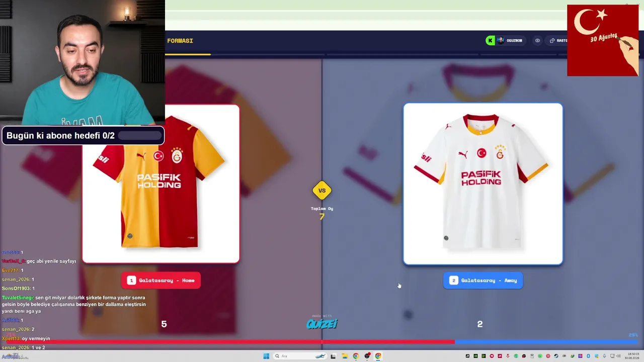
Task: Open the OGUZNOW profile avatar
Action: click(501, 41)
